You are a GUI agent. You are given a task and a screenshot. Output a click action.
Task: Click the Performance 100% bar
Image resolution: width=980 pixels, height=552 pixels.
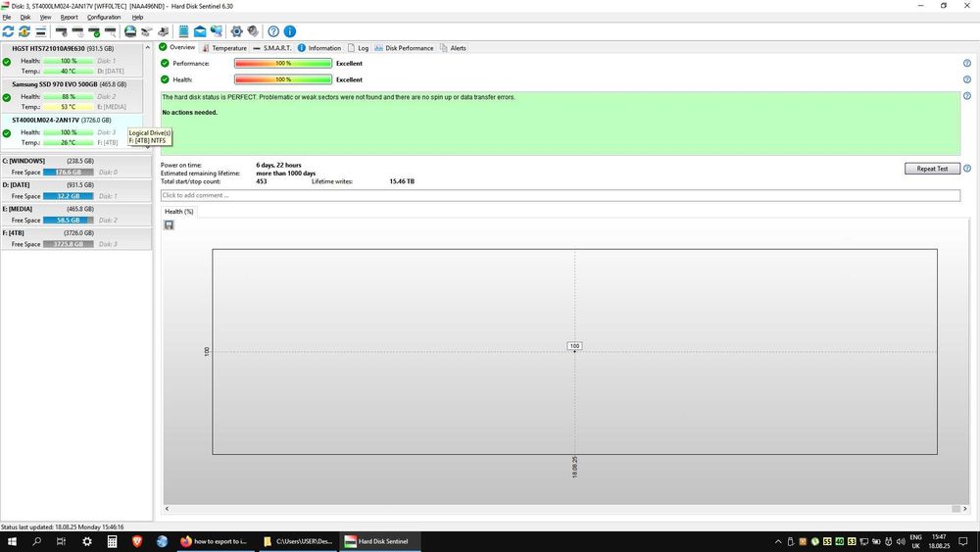coord(283,63)
